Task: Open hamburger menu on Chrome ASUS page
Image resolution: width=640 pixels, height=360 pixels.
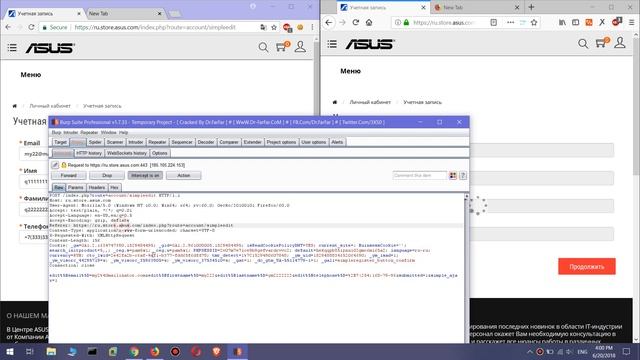Action: (12, 48)
